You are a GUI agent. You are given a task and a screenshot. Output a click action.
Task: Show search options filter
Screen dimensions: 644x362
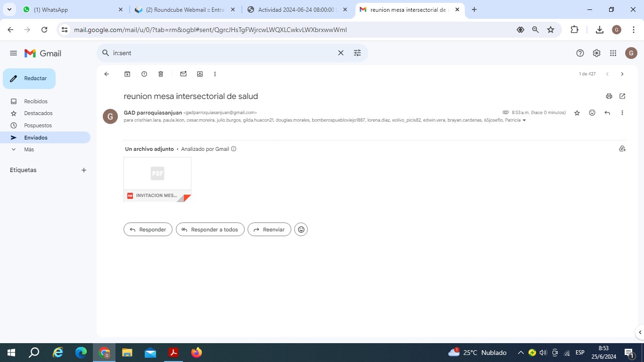click(x=357, y=53)
